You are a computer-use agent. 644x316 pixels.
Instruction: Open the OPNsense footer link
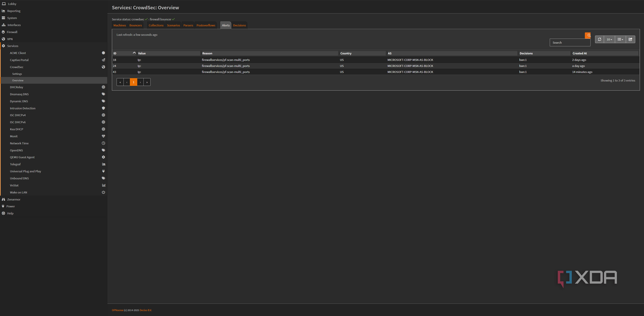pyautogui.click(x=118, y=310)
